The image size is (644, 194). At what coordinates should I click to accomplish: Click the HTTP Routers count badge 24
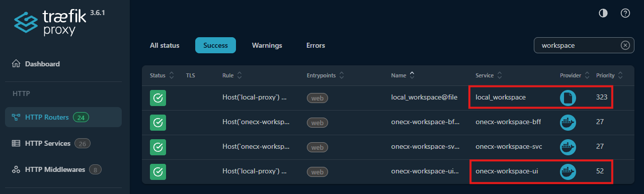click(x=80, y=117)
